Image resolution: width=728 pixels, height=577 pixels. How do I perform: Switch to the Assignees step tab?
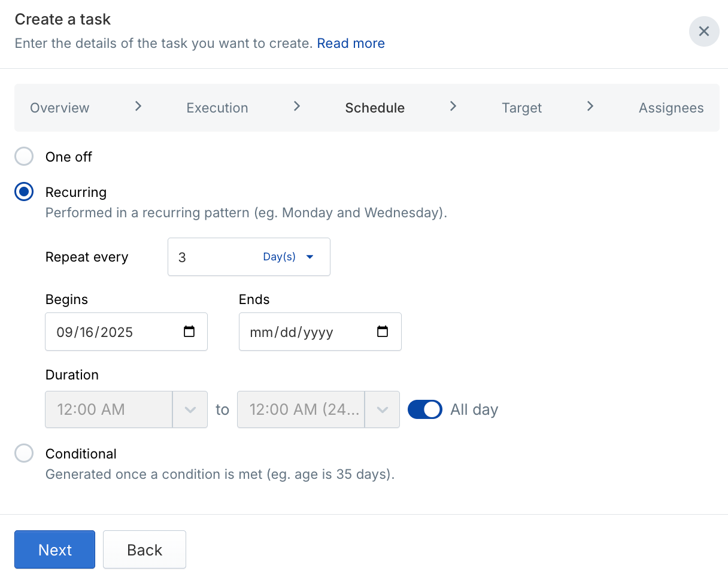(x=671, y=108)
